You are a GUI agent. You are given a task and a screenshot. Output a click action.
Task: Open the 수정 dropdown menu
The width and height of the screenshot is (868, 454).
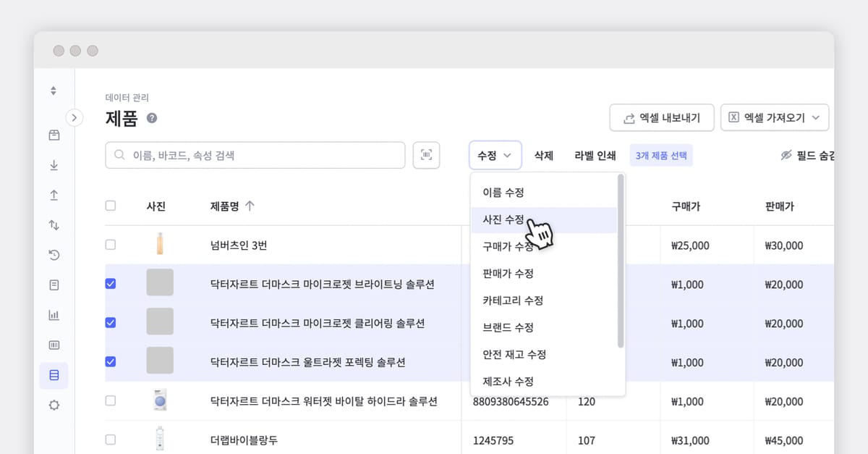[x=495, y=155]
